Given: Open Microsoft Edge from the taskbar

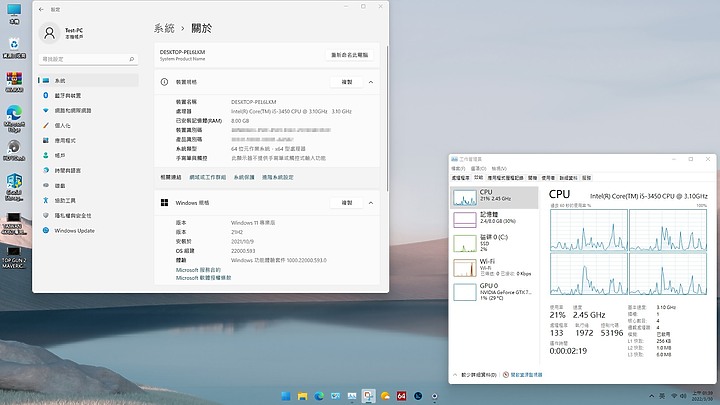Looking at the screenshot, I should tap(319, 396).
